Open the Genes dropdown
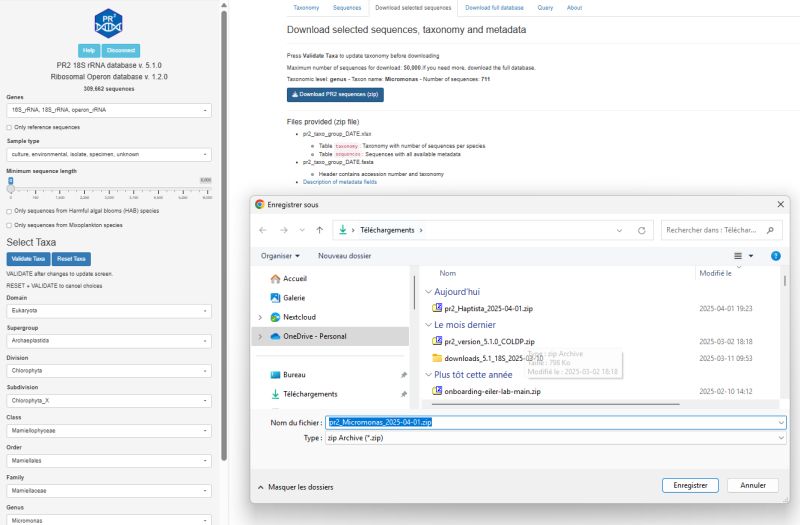This screenshot has height=525, width=800. coord(109,110)
